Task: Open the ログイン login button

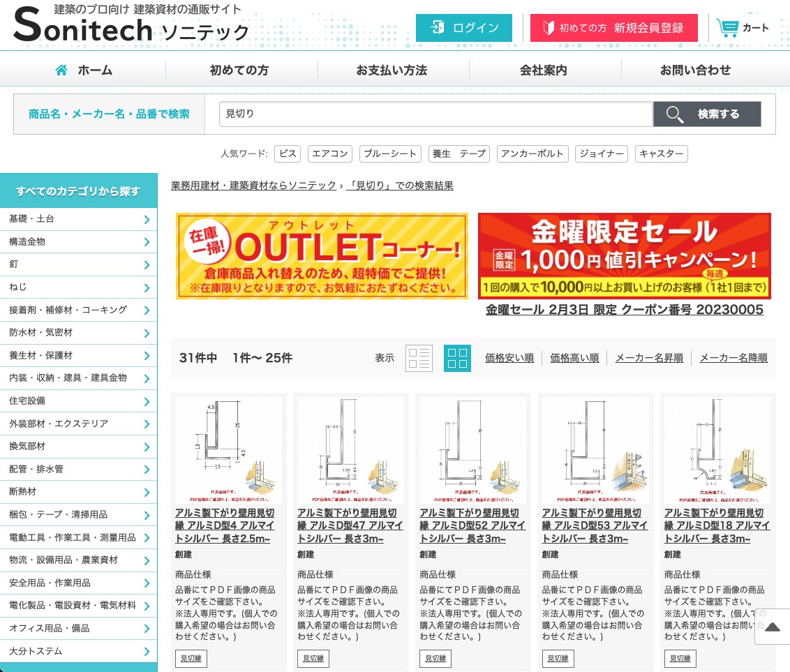Action: [x=463, y=28]
